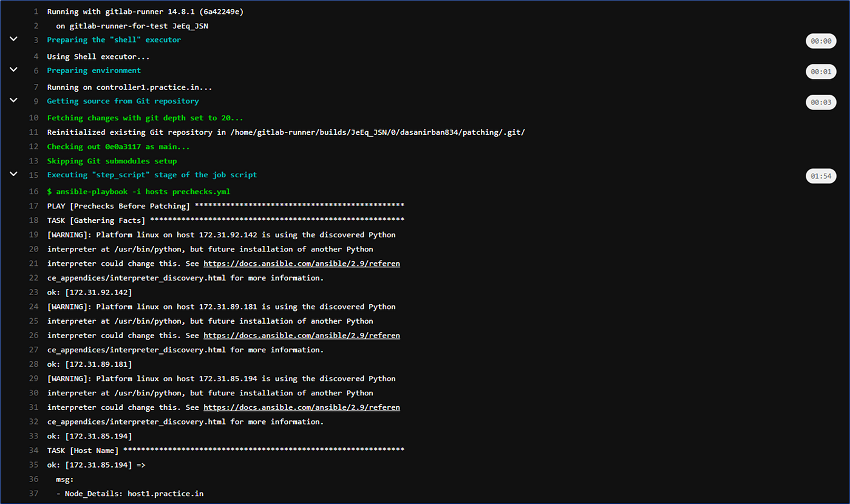Click "on gitlab-runner-for-test JeEq_JSN" text
This screenshot has width=850, height=504.
click(x=132, y=26)
